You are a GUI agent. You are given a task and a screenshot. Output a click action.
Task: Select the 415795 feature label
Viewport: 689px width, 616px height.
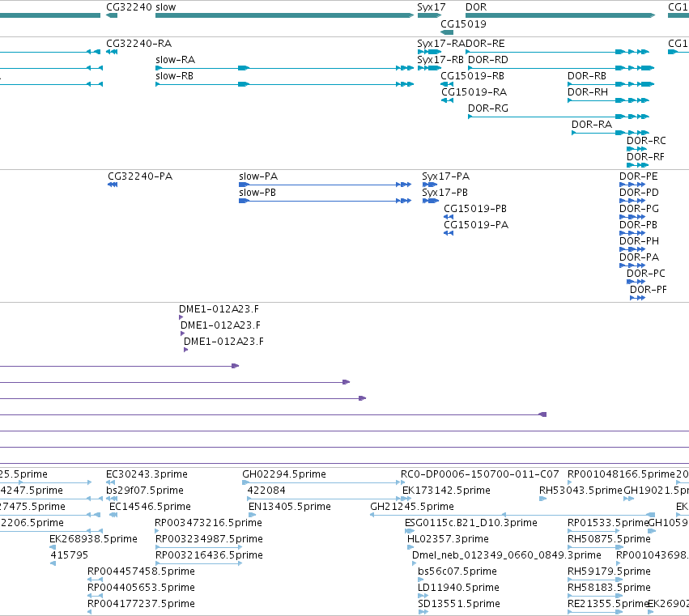click(x=70, y=556)
